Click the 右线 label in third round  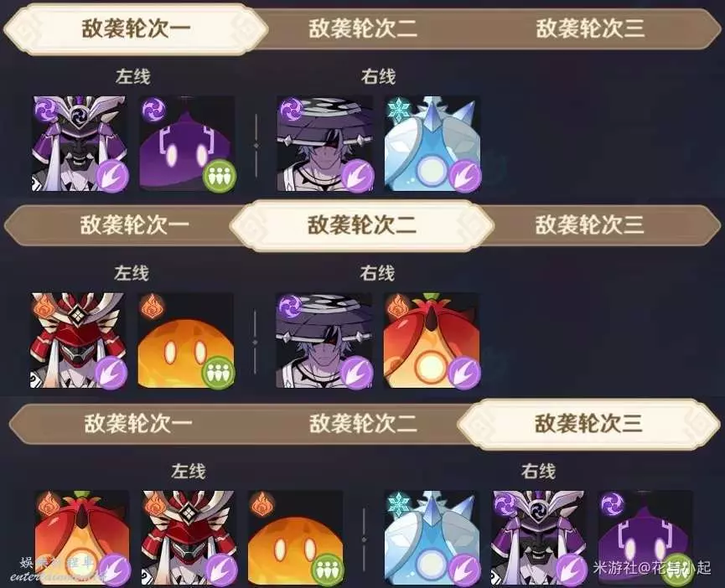538,471
